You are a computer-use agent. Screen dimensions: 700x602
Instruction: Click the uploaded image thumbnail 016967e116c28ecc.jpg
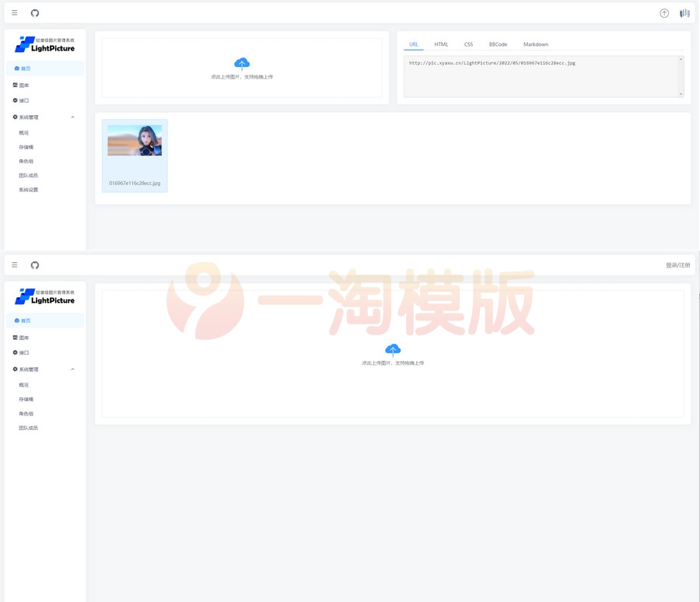pyautogui.click(x=134, y=140)
